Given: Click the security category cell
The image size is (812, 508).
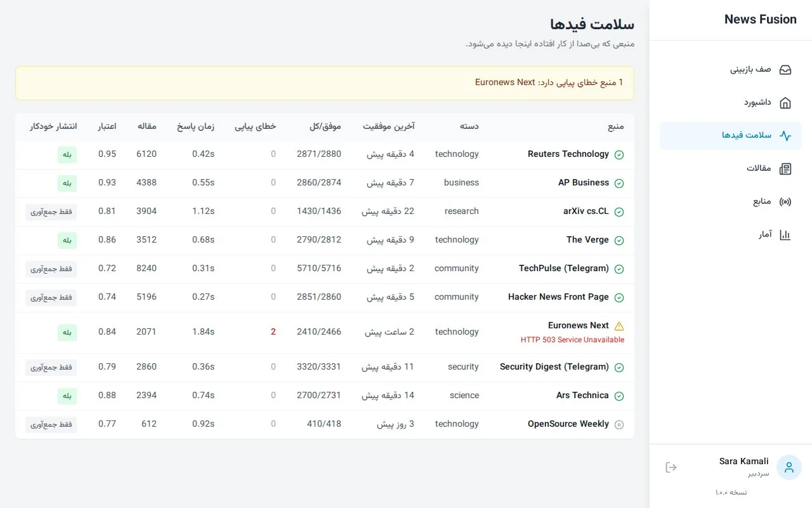Looking at the screenshot, I should tap(463, 366).
